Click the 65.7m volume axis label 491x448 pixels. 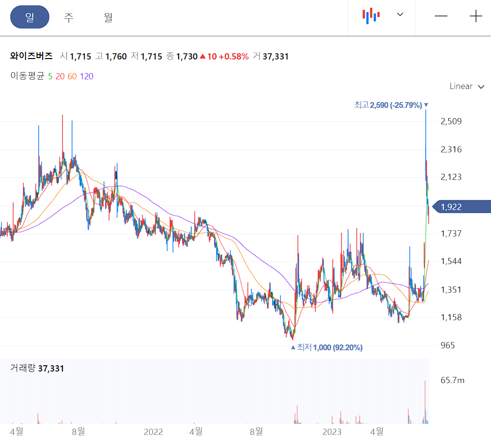tap(452, 380)
